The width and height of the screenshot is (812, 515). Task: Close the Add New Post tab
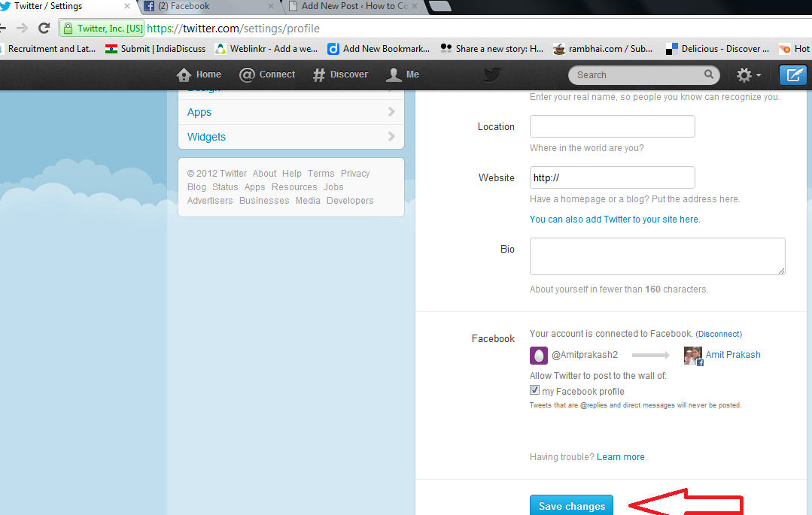click(415, 6)
